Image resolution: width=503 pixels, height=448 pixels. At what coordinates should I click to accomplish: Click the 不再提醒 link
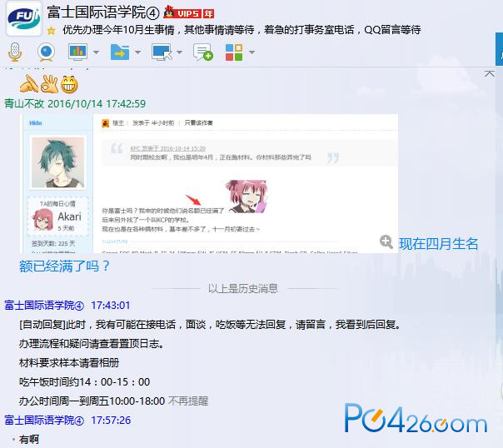pos(188,401)
